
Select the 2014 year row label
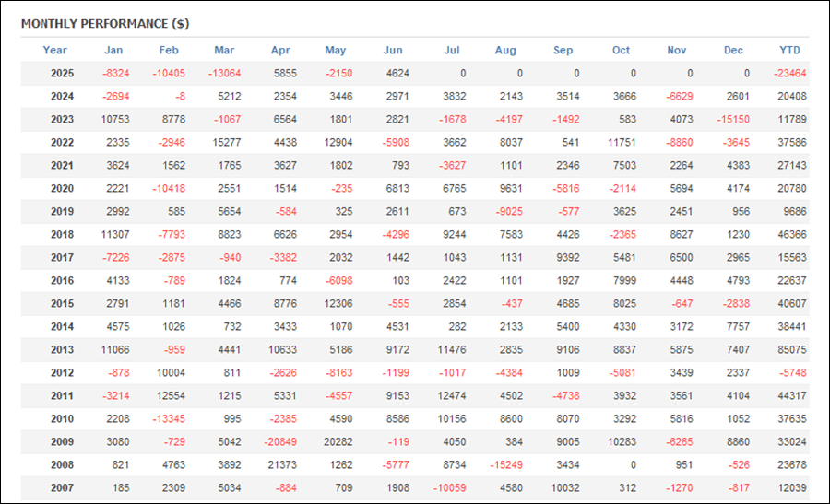[62, 327]
